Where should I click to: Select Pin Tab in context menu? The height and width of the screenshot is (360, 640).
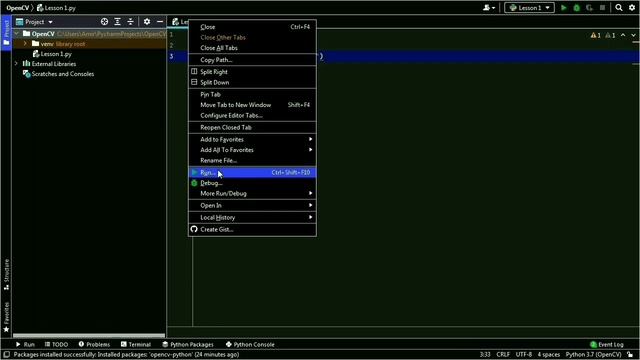coord(252,94)
